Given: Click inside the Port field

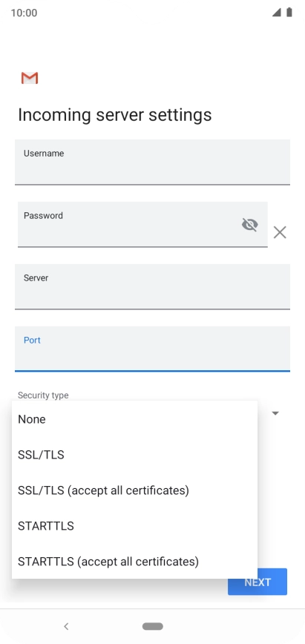Looking at the screenshot, I should pyautogui.click(x=153, y=349).
